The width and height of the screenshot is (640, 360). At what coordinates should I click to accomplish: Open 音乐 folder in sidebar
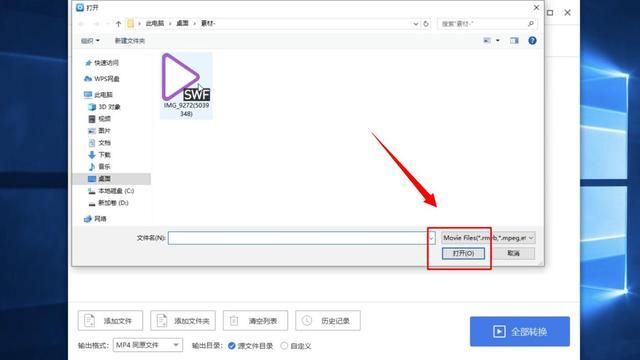pos(100,167)
